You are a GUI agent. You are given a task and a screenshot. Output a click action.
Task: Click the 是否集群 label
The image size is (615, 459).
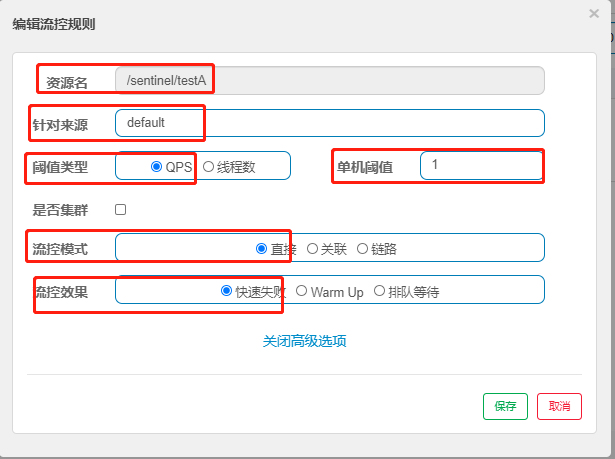60,210
